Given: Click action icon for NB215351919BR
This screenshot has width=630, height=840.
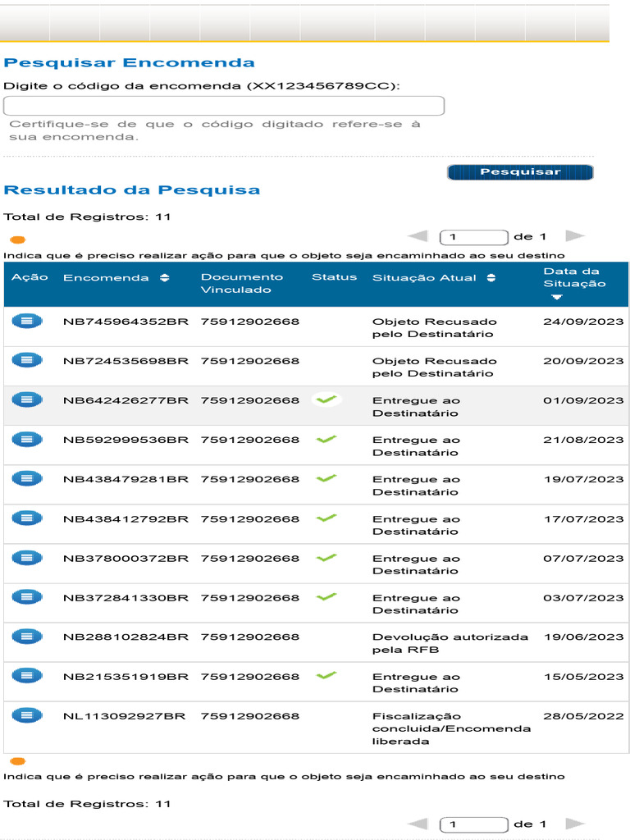Looking at the screenshot, I should (26, 675).
